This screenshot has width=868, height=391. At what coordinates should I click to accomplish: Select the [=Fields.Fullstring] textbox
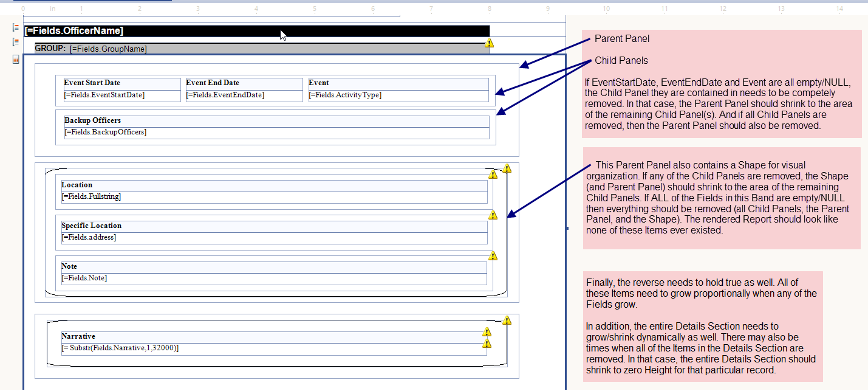(274, 198)
